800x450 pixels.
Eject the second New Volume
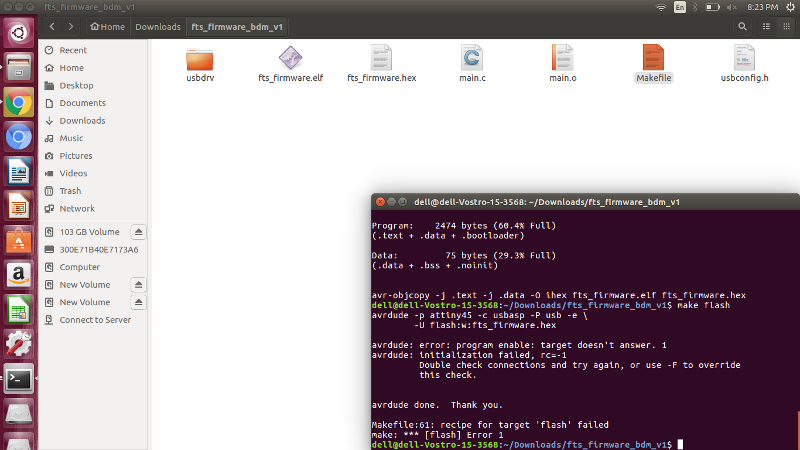point(138,302)
